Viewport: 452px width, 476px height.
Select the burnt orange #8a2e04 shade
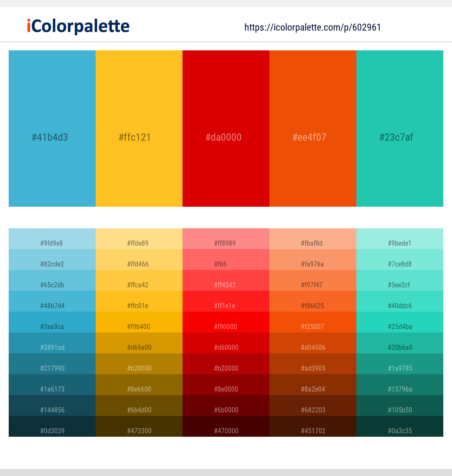313,389
